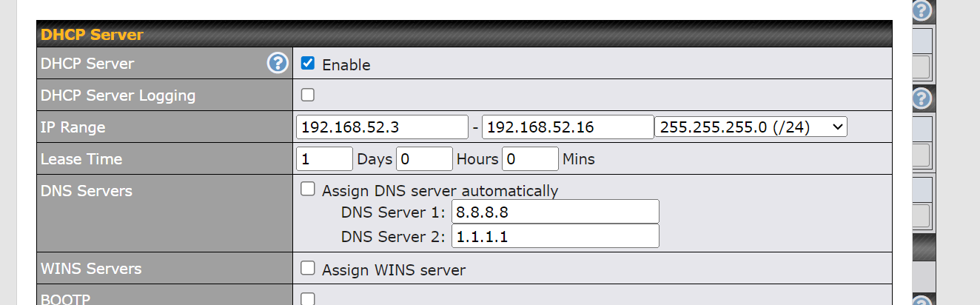
Task: Click the orange DHCP Server section header
Action: (x=92, y=34)
